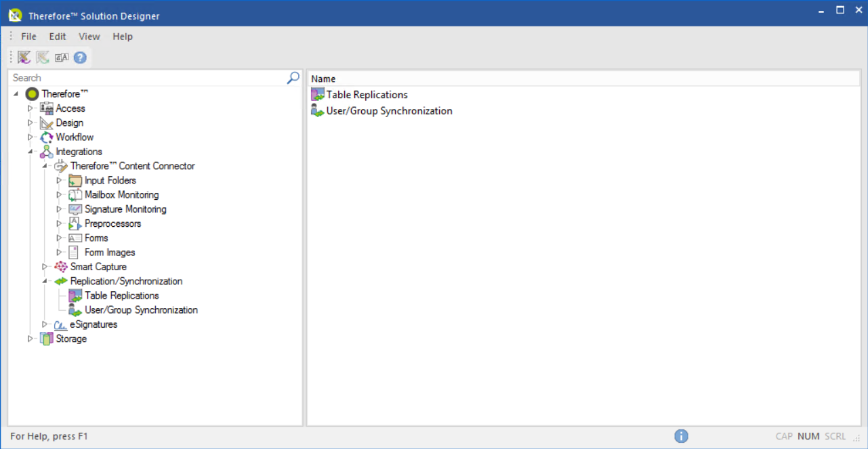Viewport: 868px width, 449px height.
Task: Click Table Replications icon in right pane
Action: tap(317, 95)
